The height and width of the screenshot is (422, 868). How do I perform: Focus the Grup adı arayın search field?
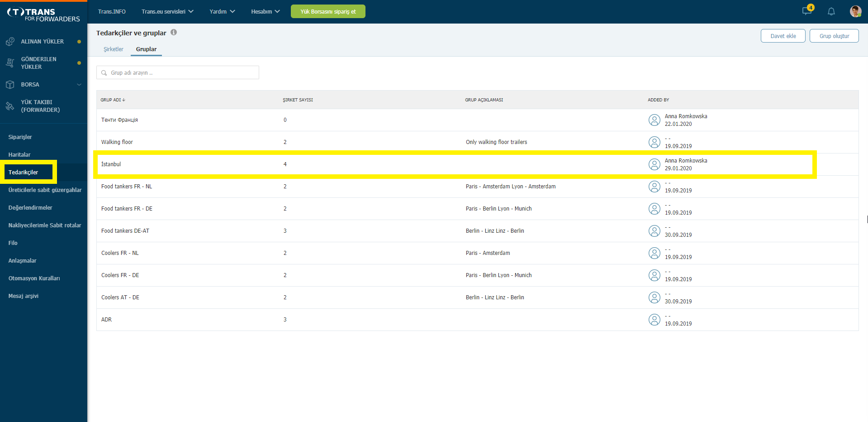tap(178, 72)
